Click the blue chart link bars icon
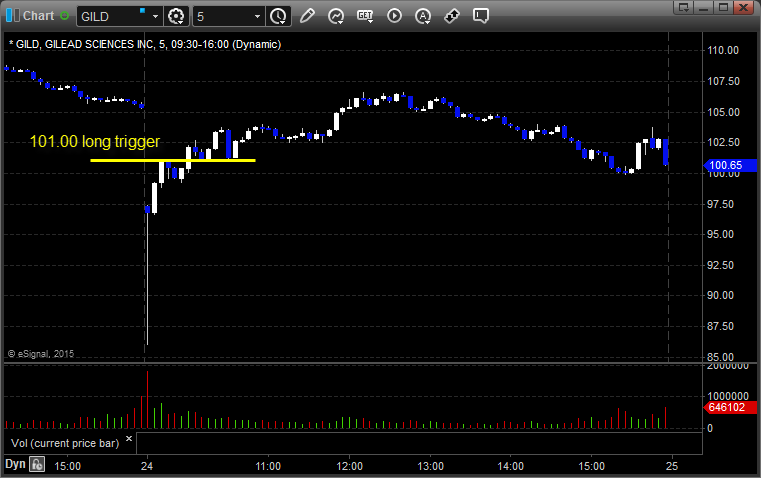The height and width of the screenshot is (478, 761). (x=13, y=16)
